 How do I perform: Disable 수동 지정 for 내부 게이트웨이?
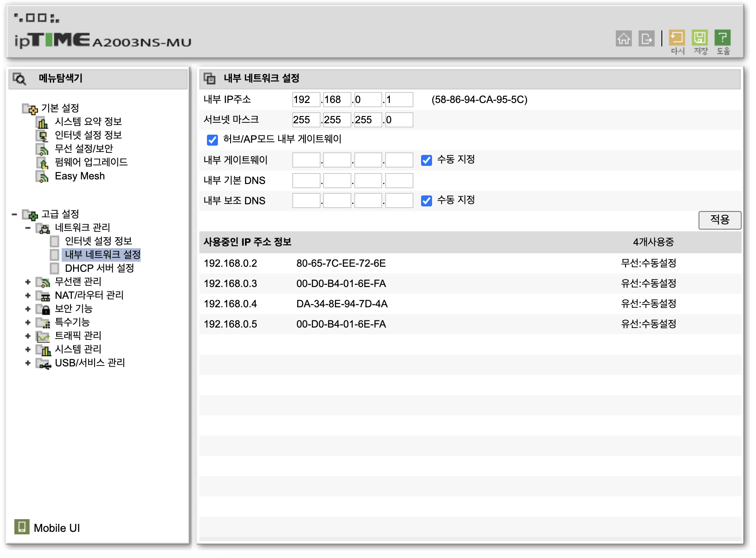[426, 160]
